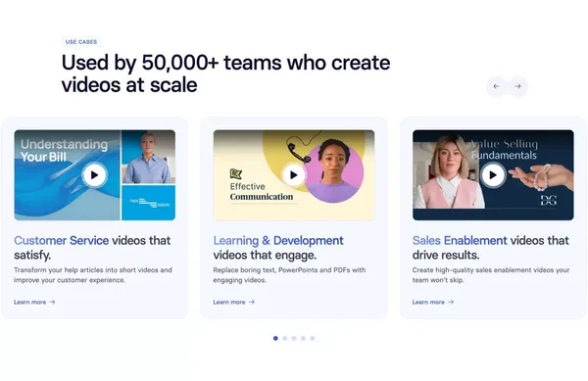Click the 'Used by 50,000+ teams' headline
The height and width of the screenshot is (381, 588).
point(225,73)
